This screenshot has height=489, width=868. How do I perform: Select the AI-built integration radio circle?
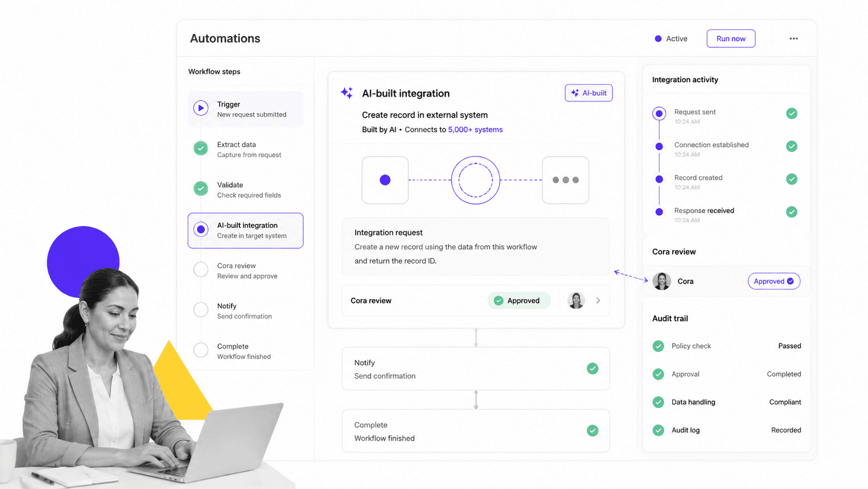click(x=201, y=229)
